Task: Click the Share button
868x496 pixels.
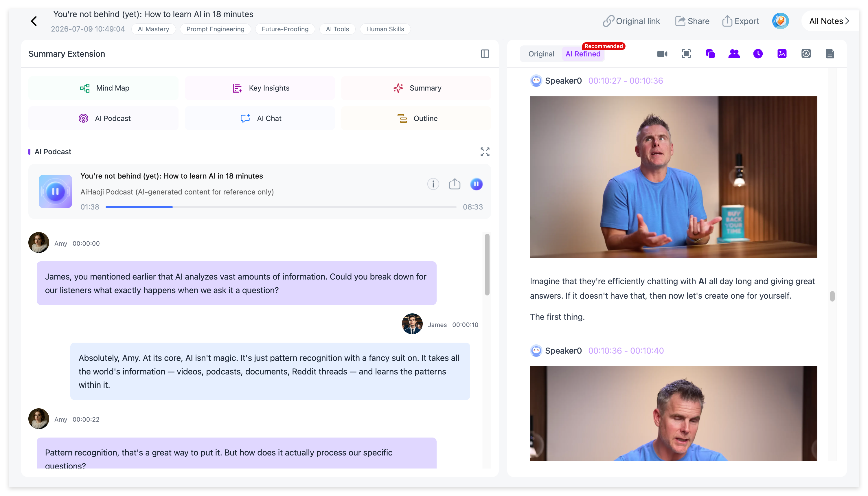Action: [692, 21]
